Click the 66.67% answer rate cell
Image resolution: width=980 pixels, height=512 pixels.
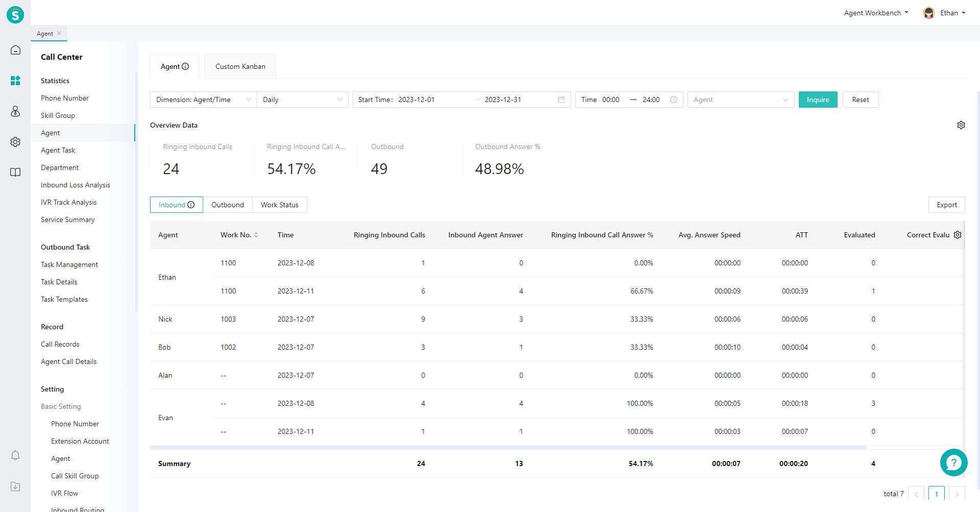(642, 291)
